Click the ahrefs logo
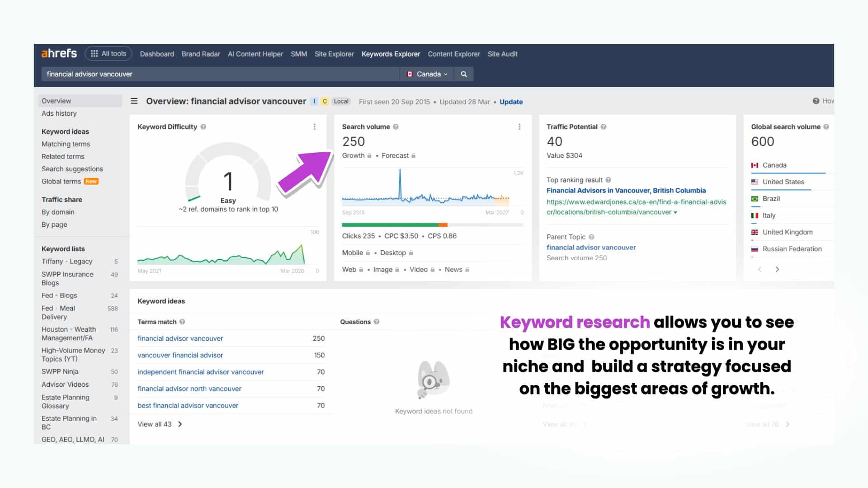The height and width of the screenshot is (488, 868). 59,53
